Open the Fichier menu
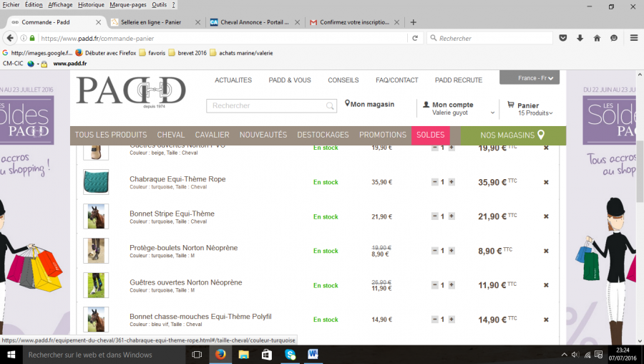Viewport: 644px width, 364px height. pos(11,4)
